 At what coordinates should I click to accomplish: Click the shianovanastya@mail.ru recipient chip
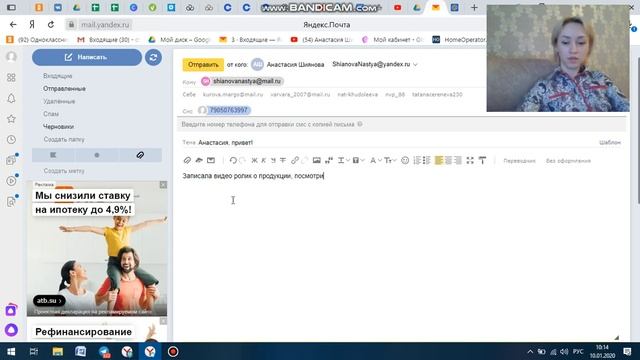click(242, 81)
